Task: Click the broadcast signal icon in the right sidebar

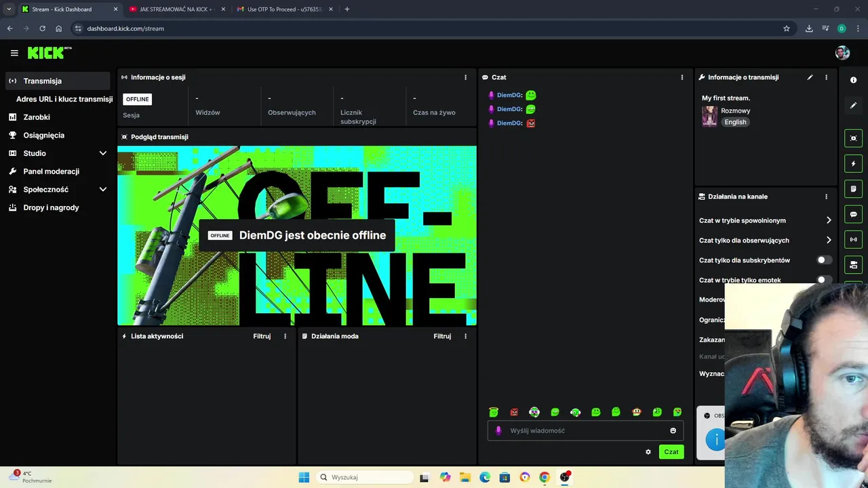Action: pos(853,239)
